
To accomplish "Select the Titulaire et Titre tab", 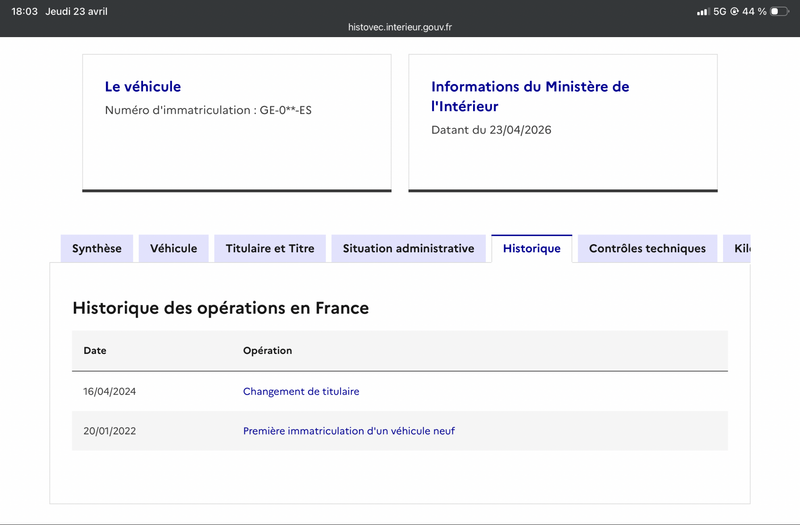I will coord(270,249).
